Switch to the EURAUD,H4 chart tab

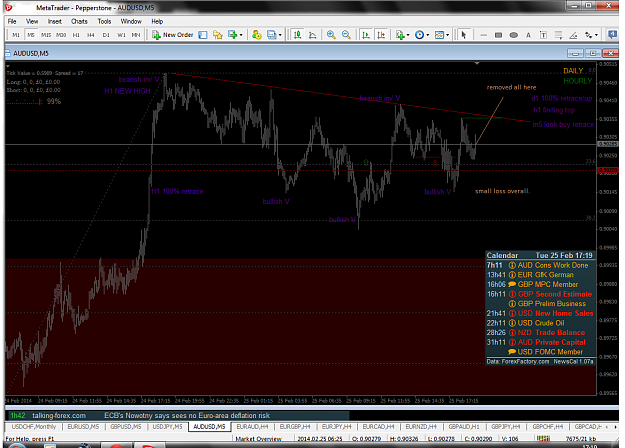[252, 427]
